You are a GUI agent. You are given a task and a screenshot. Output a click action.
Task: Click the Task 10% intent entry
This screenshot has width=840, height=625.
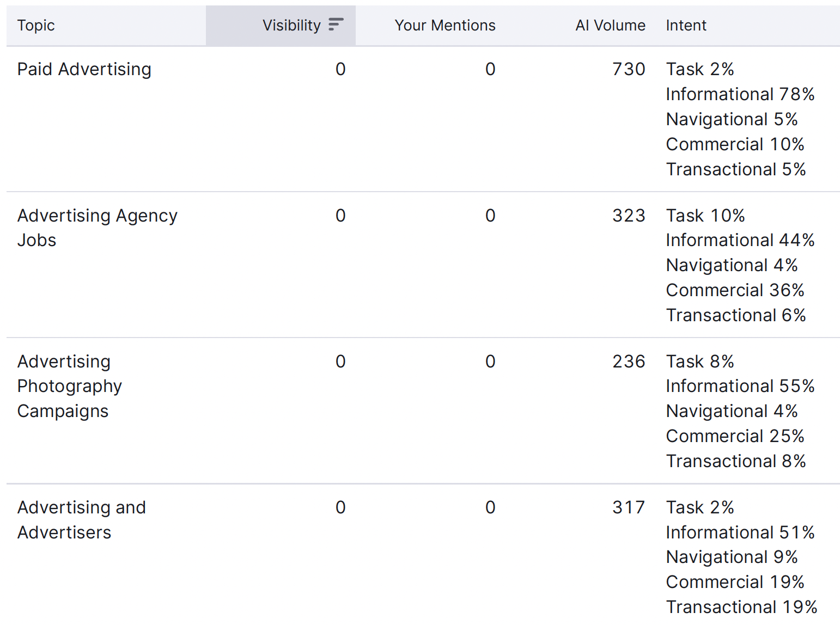point(705,216)
